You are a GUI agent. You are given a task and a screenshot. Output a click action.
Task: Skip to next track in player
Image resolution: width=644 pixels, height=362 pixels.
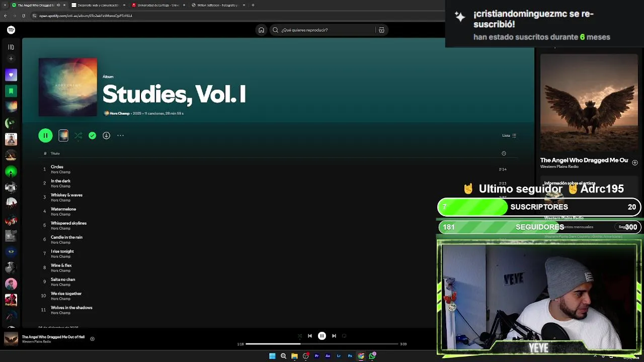[334, 336]
